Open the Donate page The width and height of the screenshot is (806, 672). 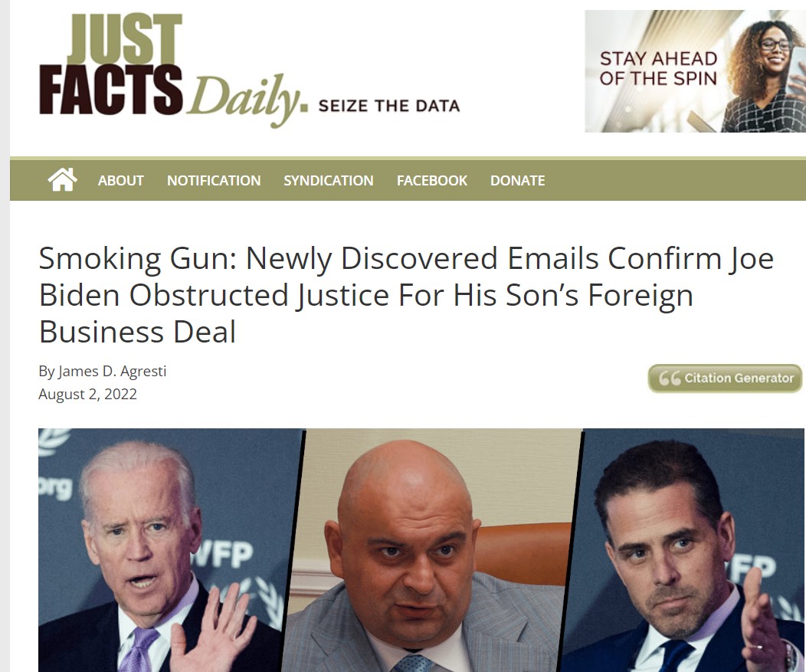click(517, 181)
